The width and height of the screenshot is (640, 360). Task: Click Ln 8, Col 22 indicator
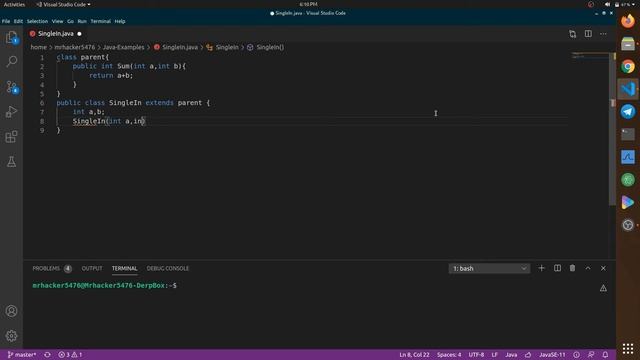click(x=414, y=355)
